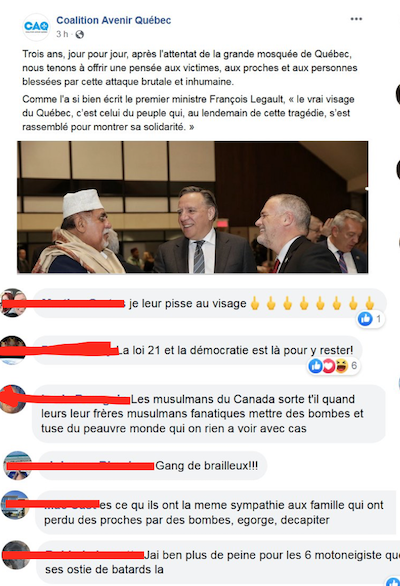Screen dimensions: 400x586
Task: Click the CAQ page profile logo
Action: click(36, 27)
